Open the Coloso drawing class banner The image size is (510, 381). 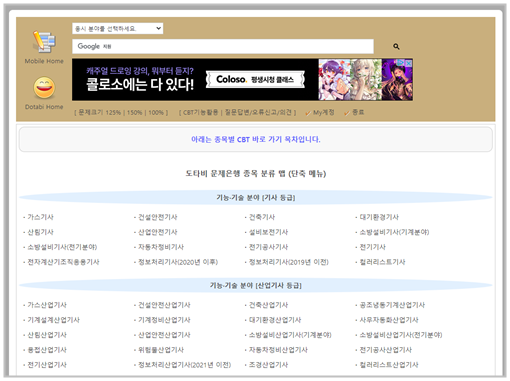(x=242, y=80)
